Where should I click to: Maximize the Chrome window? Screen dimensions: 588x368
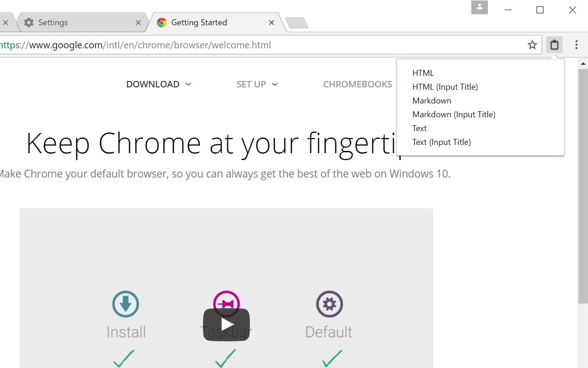click(x=540, y=10)
